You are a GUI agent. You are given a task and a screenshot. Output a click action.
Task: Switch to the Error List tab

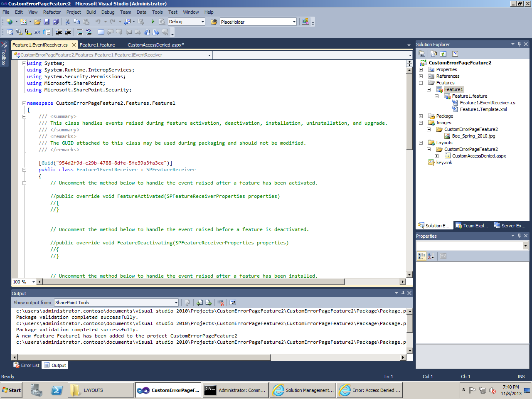(27, 365)
